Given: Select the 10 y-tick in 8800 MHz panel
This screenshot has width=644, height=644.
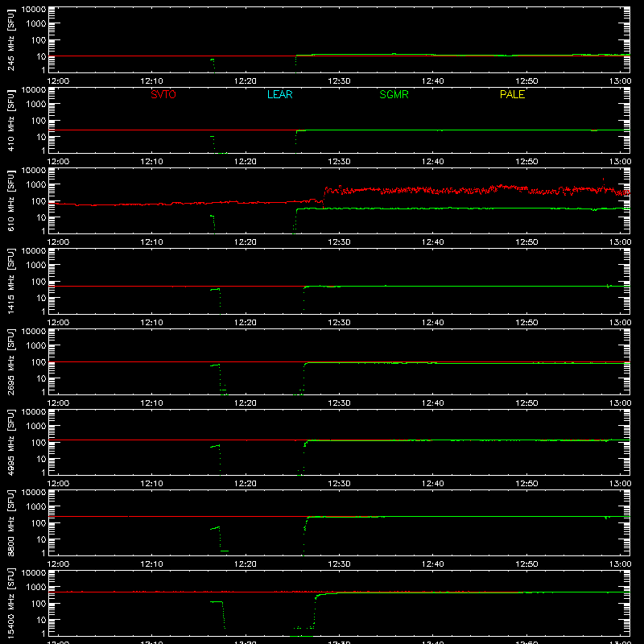Looking at the screenshot, I should [41, 539].
